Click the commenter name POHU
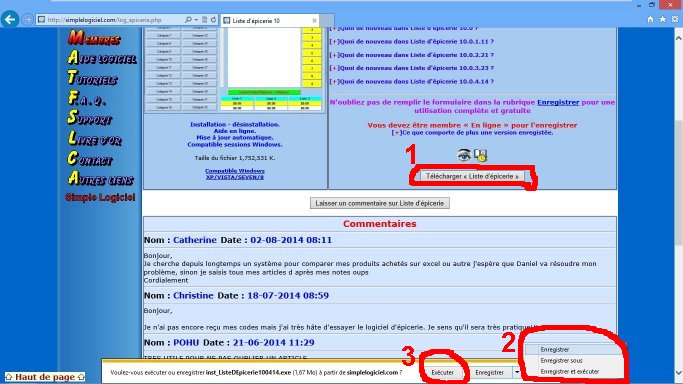This screenshot has height=384, width=683. point(186,343)
